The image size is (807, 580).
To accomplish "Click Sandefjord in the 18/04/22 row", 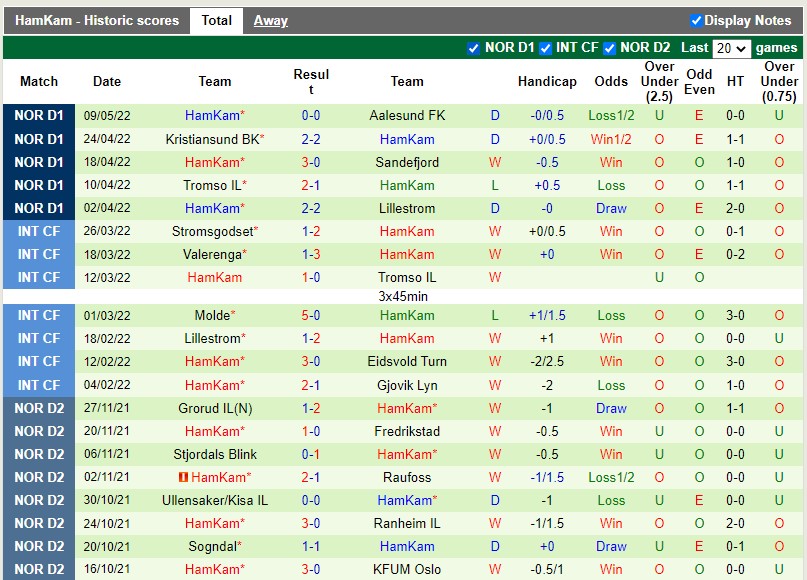I will [407, 163].
